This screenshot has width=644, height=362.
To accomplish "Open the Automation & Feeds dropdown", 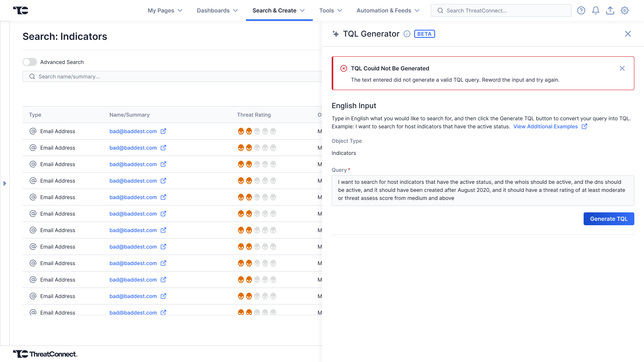I will [x=388, y=10].
